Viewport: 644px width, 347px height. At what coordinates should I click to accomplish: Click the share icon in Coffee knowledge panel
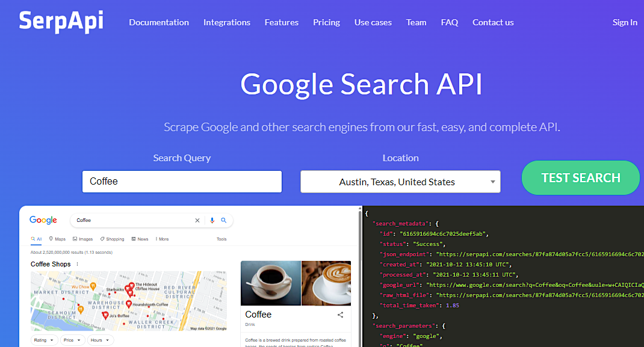coord(340,315)
